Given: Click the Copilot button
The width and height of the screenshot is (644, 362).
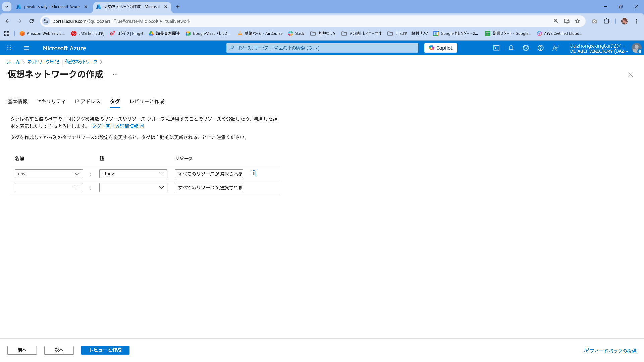Looking at the screenshot, I should pos(440,48).
